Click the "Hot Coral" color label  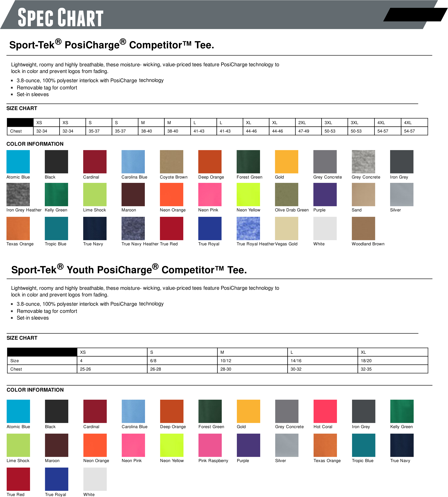pyautogui.click(x=323, y=427)
